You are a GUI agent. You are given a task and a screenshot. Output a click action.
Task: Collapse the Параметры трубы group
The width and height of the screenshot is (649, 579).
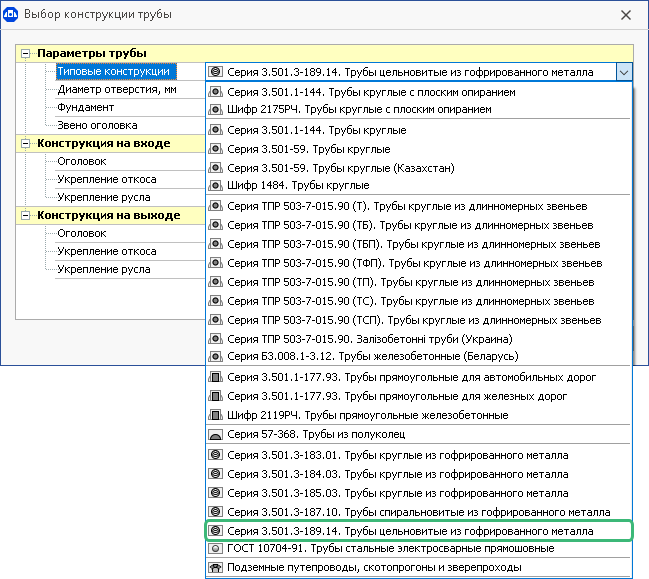click(26, 53)
